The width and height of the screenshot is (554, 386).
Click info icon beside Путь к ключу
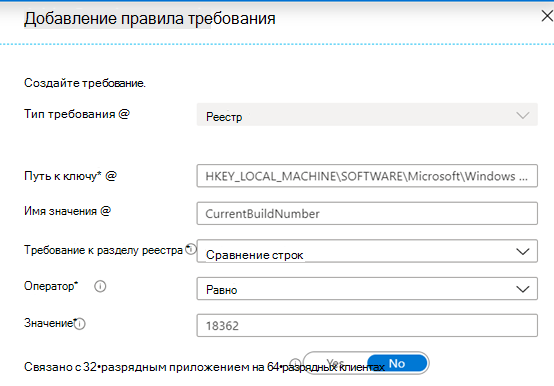[111, 176]
